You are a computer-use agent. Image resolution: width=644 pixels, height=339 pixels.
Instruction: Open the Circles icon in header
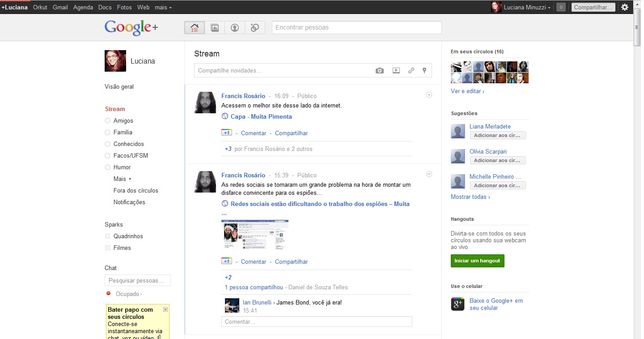pyautogui.click(x=255, y=28)
